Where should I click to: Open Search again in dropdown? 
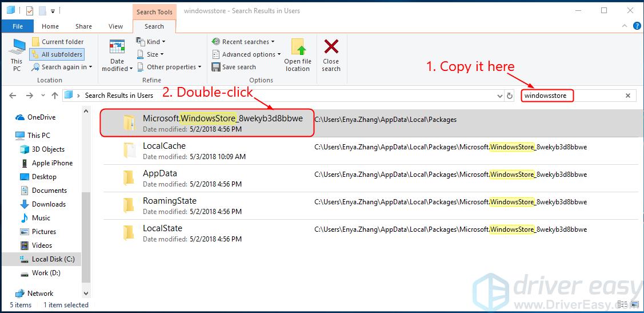pos(62,67)
